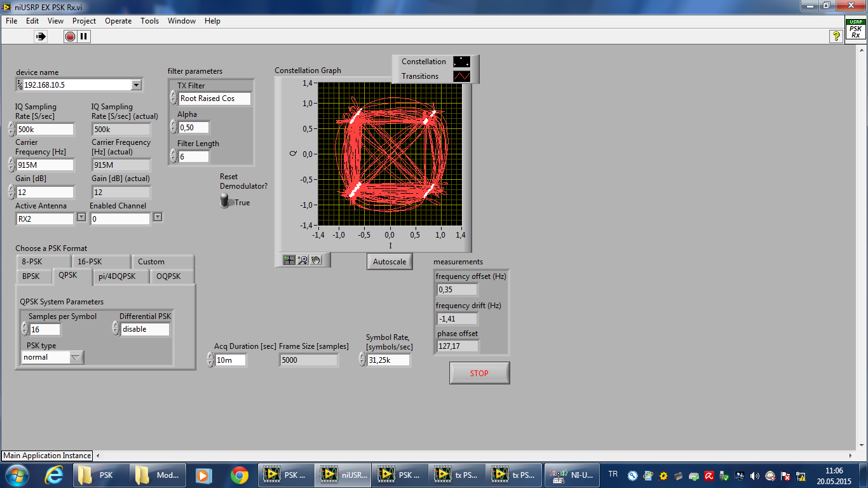This screenshot has width=868, height=488.
Task: Click the clock showing 11:06
Action: [x=834, y=471]
